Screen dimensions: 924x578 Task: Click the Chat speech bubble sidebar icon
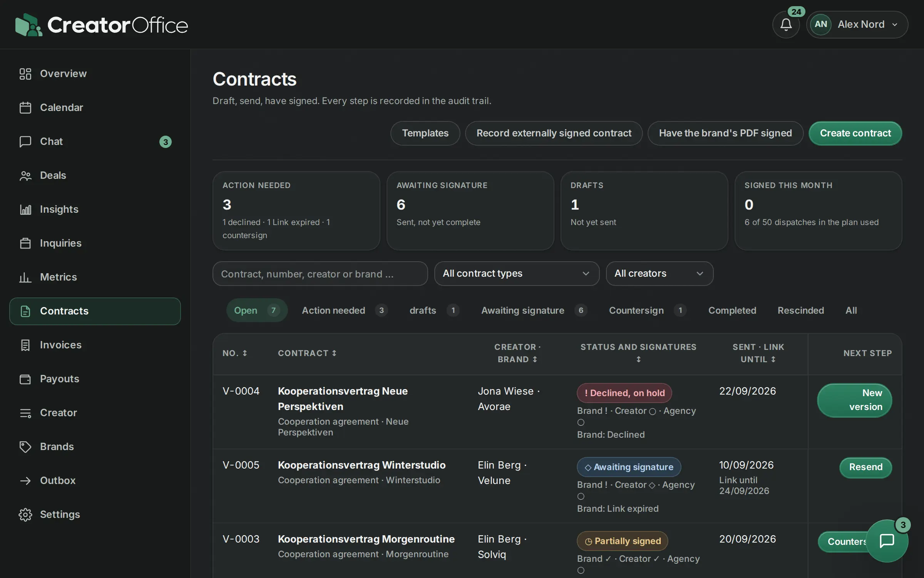point(25,141)
